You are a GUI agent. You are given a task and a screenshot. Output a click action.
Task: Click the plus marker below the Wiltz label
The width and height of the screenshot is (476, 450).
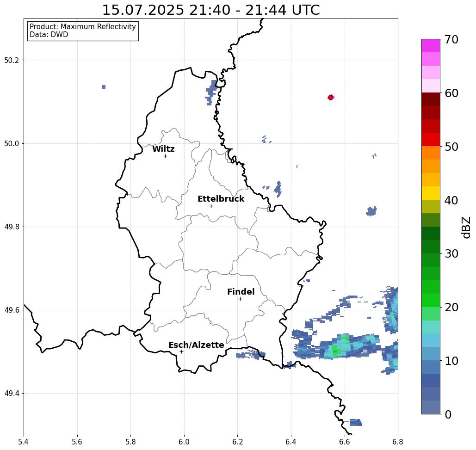pyautogui.click(x=166, y=156)
